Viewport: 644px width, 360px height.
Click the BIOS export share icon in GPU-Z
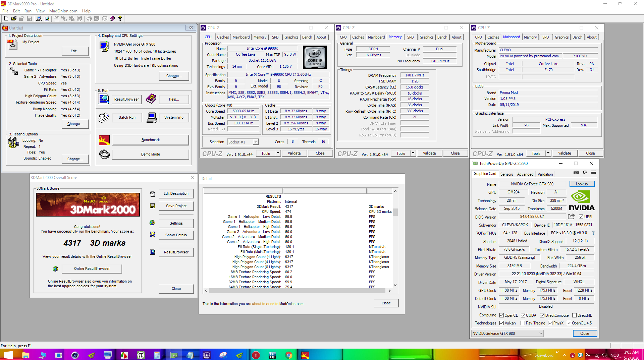tap(571, 217)
